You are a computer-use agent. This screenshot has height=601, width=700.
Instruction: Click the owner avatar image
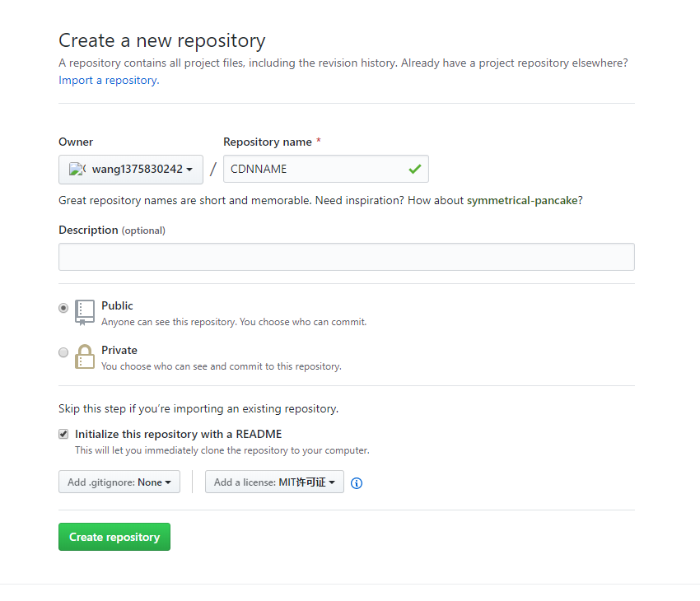click(77, 169)
